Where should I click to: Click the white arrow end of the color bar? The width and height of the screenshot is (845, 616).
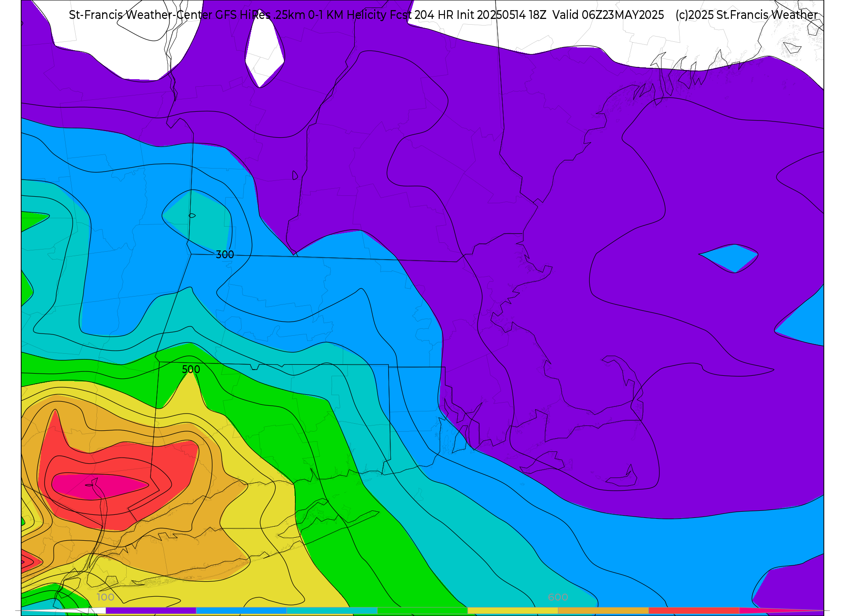point(64,611)
